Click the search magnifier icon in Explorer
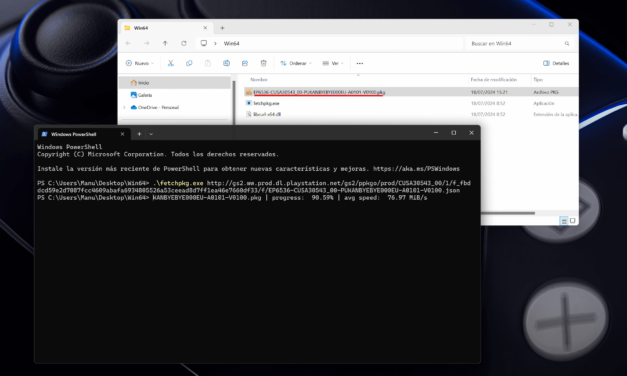This screenshot has width=627, height=376. click(567, 43)
